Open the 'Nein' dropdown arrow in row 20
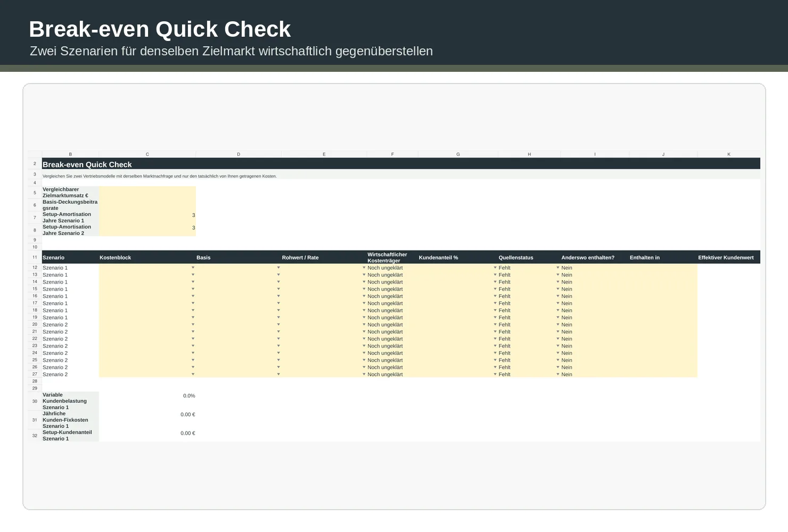The image size is (788, 532). click(x=558, y=325)
